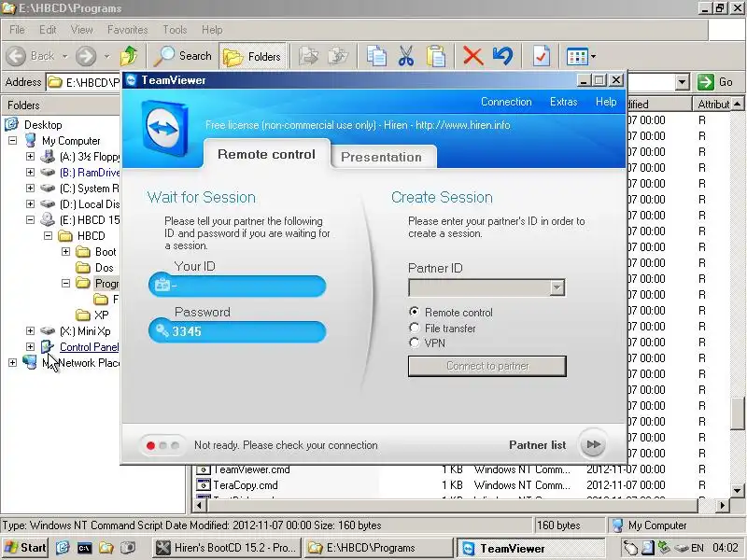
Task: Click the Password 3345 field
Action: click(x=237, y=331)
